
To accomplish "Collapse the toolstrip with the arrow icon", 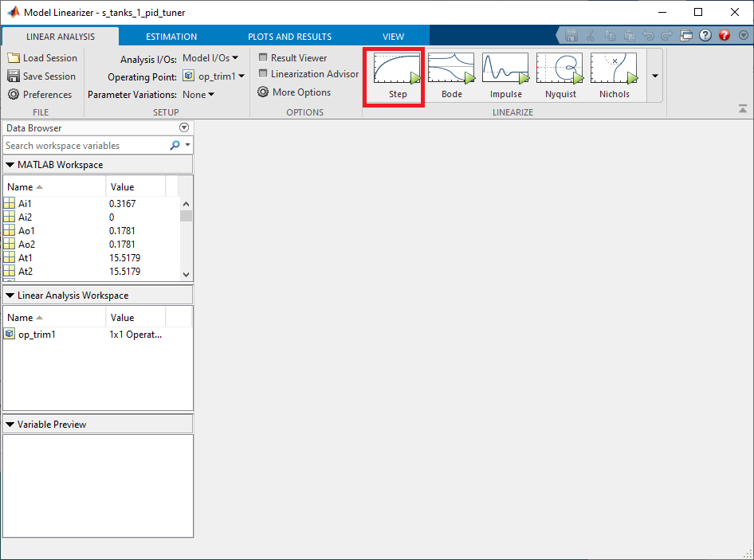I will point(743,108).
